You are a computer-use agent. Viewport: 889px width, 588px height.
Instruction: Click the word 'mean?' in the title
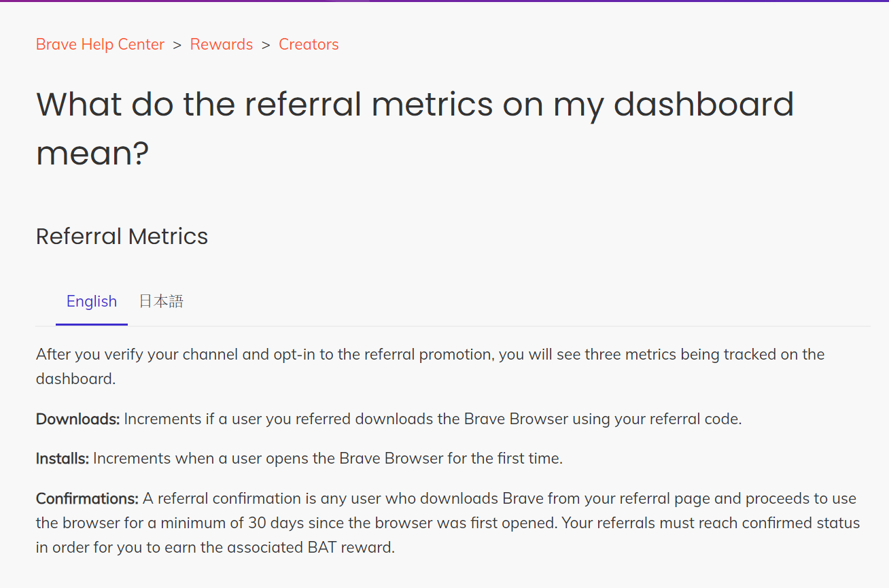[x=92, y=153]
